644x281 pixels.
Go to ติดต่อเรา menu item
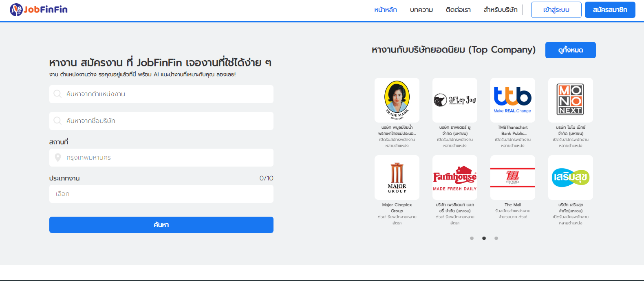458,10
